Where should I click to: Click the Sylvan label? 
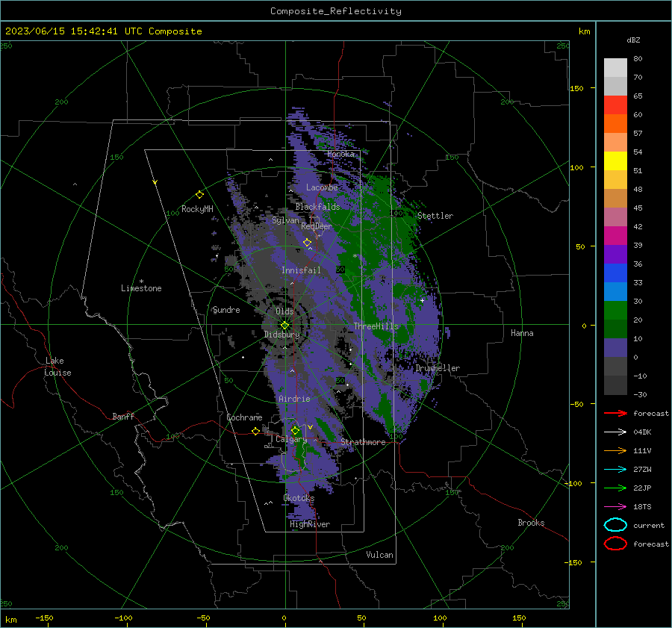tap(285, 221)
